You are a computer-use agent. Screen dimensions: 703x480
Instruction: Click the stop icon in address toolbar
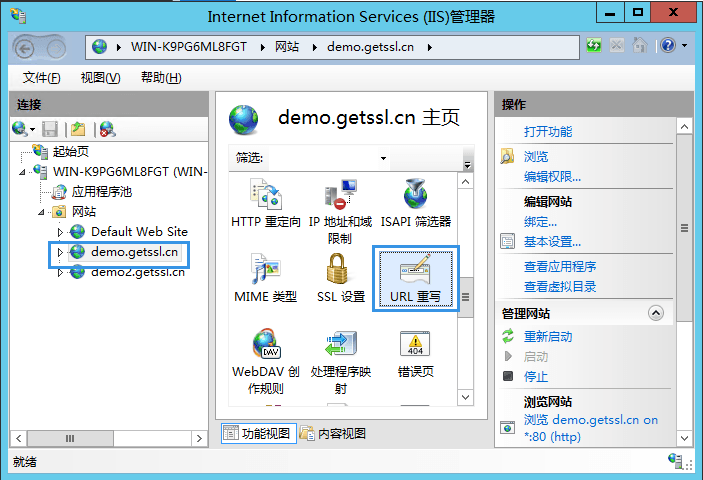pos(617,45)
